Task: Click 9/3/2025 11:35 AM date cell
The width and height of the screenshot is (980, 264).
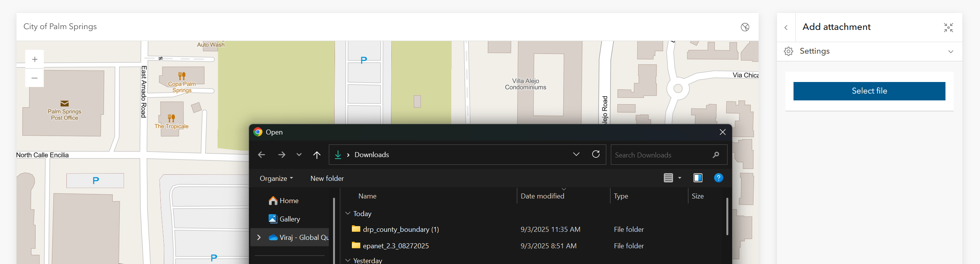Action: click(550, 230)
